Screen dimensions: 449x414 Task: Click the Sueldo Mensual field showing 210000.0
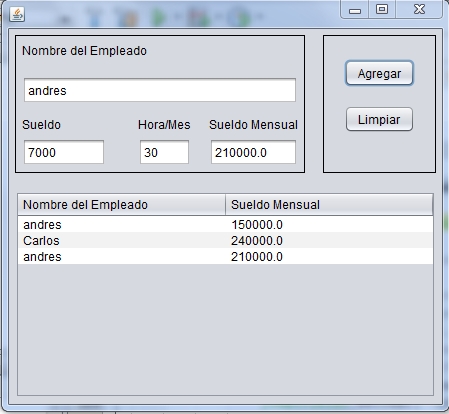(253, 152)
